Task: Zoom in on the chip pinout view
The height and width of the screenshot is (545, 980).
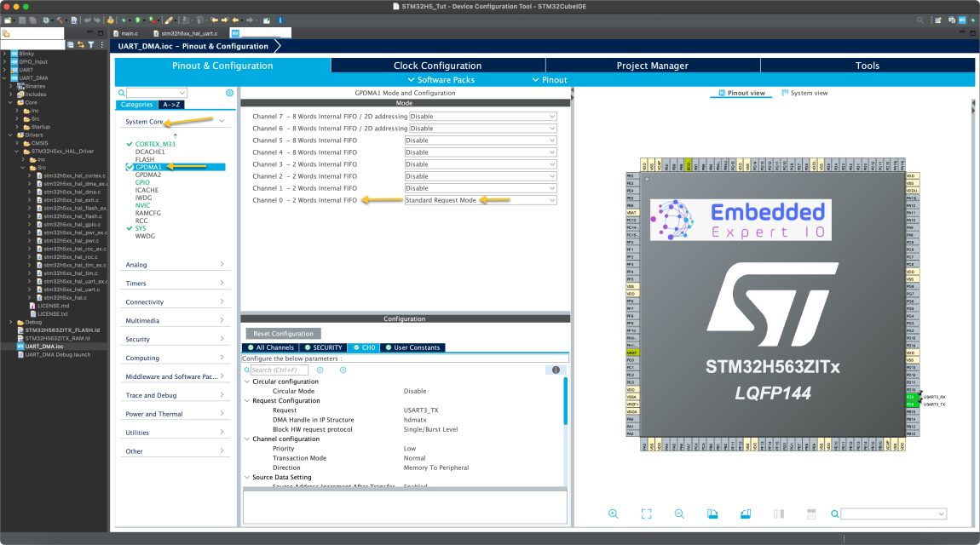Action: click(x=614, y=513)
